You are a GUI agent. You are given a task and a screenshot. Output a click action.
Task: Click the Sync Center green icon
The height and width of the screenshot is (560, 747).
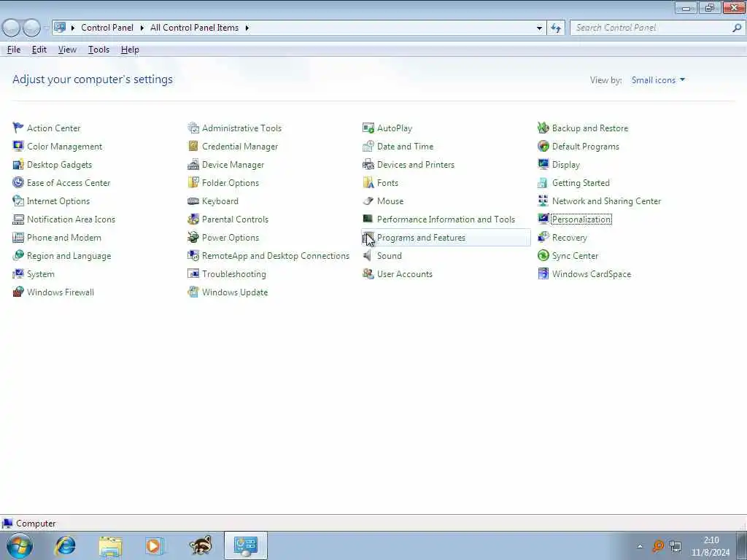tap(543, 255)
